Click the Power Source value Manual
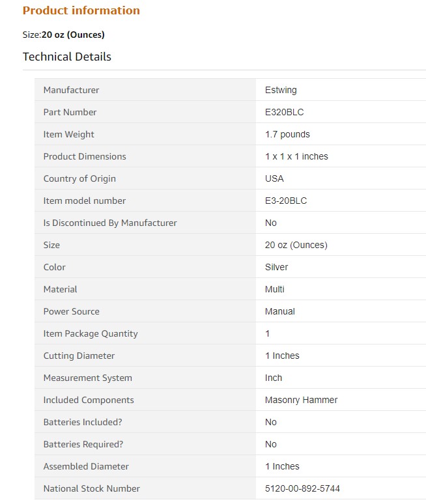The height and width of the screenshot is (504, 426). (279, 311)
